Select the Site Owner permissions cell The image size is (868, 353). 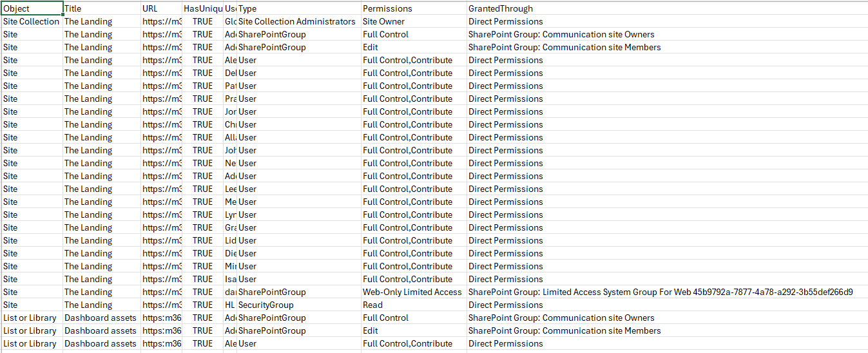tap(414, 21)
